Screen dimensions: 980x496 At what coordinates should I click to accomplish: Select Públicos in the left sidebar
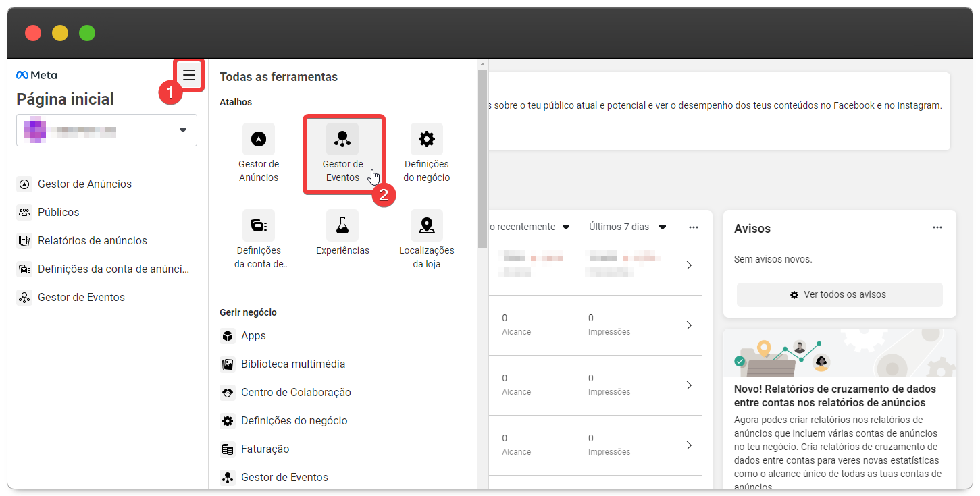click(58, 212)
